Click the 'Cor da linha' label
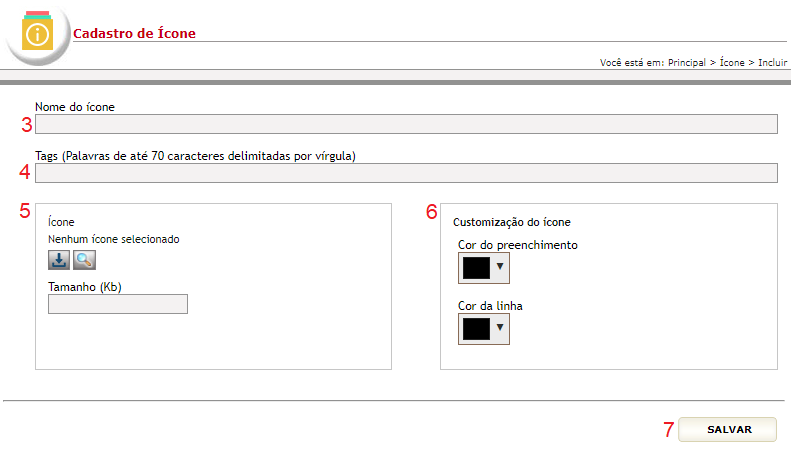Viewport: 791px width, 458px height. [x=490, y=306]
